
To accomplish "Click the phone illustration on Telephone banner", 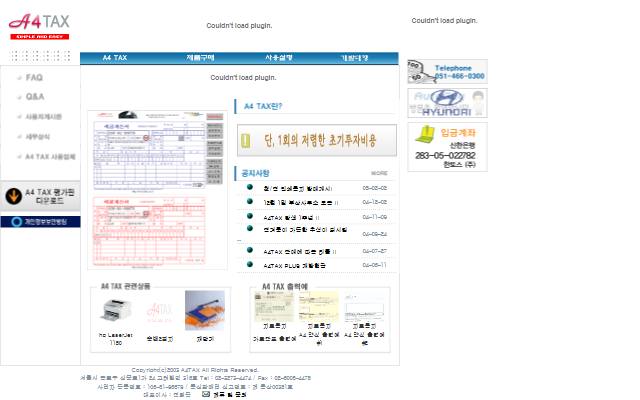I will (420, 72).
